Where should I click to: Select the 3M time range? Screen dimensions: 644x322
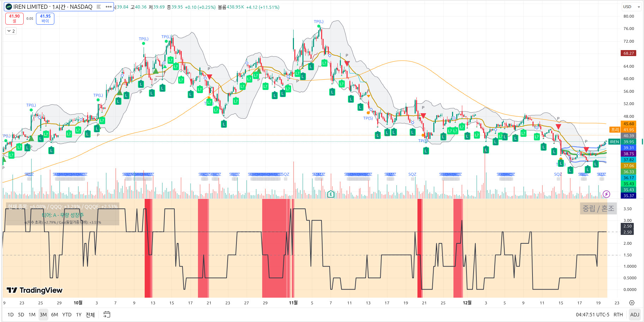tap(43, 315)
